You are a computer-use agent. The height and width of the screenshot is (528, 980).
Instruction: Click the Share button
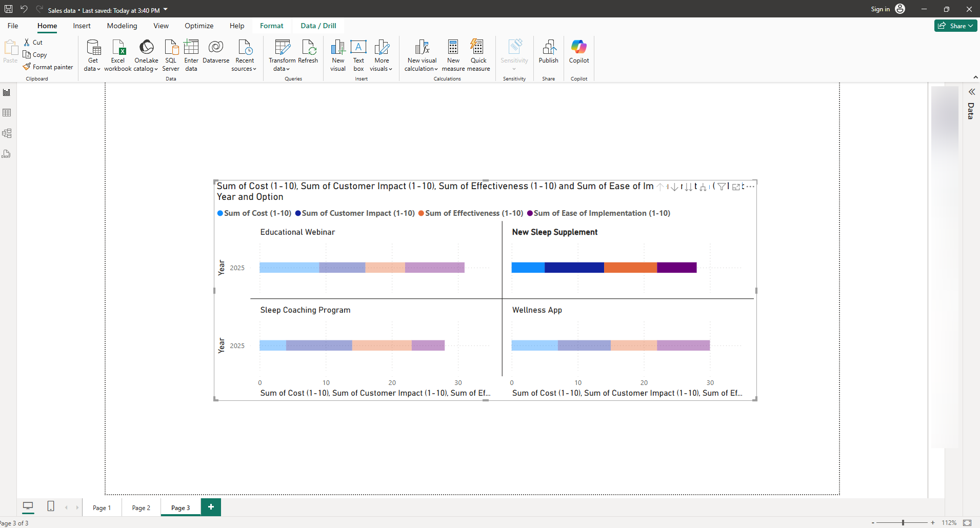[955, 26]
